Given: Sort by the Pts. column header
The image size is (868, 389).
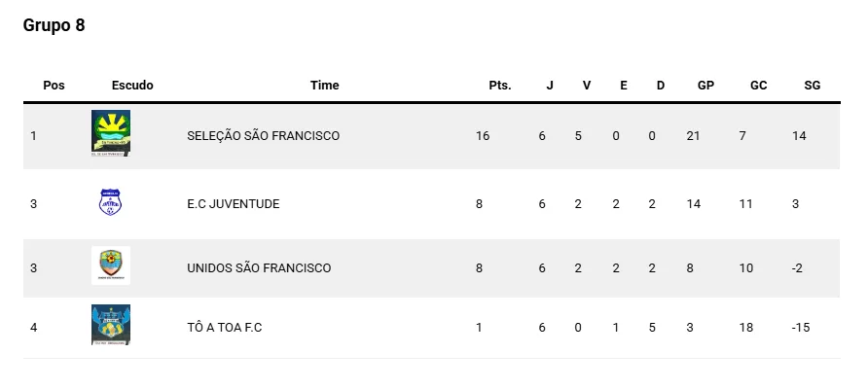Looking at the screenshot, I should 500,86.
